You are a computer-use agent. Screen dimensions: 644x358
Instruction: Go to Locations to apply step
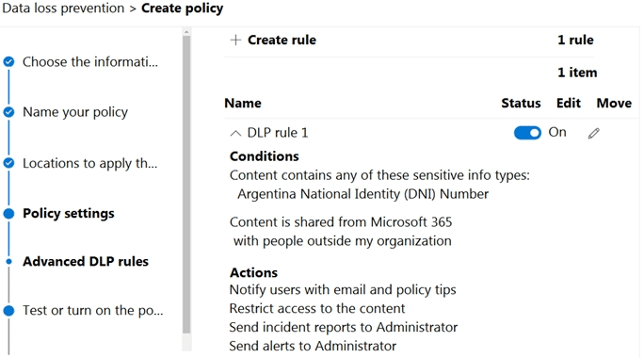(x=90, y=163)
